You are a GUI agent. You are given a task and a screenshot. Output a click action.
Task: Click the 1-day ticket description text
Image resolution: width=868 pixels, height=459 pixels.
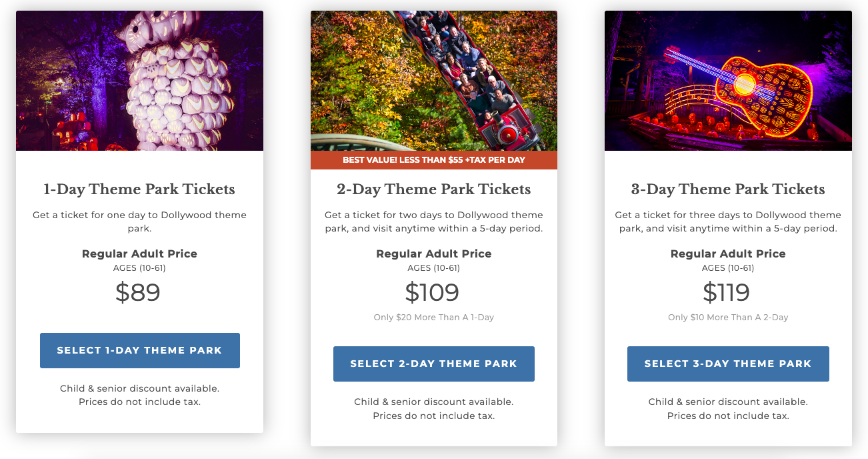(x=139, y=221)
